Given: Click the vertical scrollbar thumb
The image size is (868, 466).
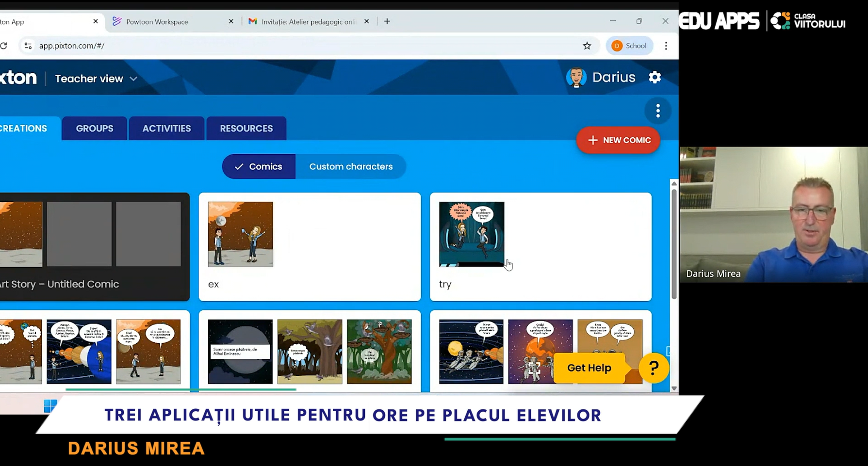Looking at the screenshot, I should (674, 244).
